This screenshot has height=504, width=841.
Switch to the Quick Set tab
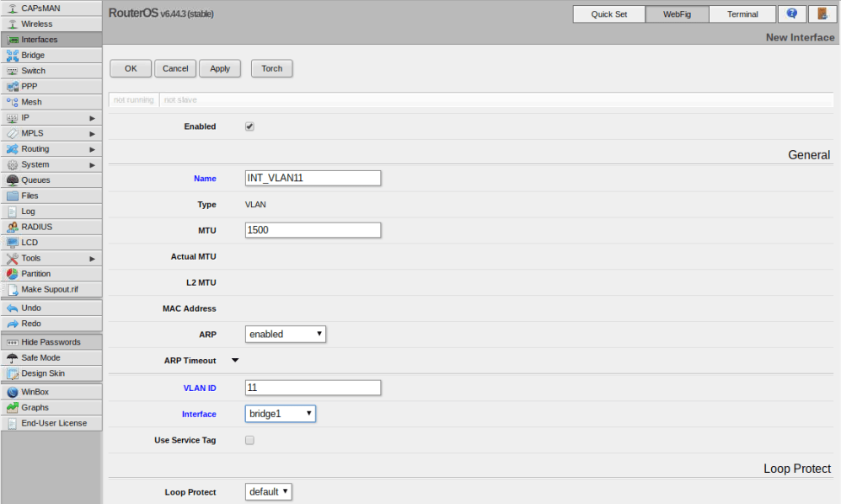(608, 14)
